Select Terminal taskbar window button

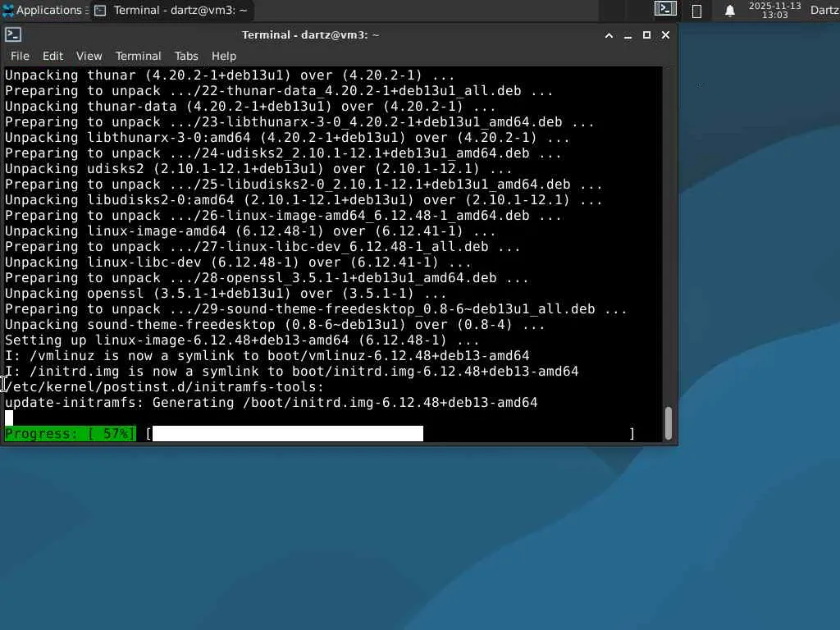(x=171, y=10)
